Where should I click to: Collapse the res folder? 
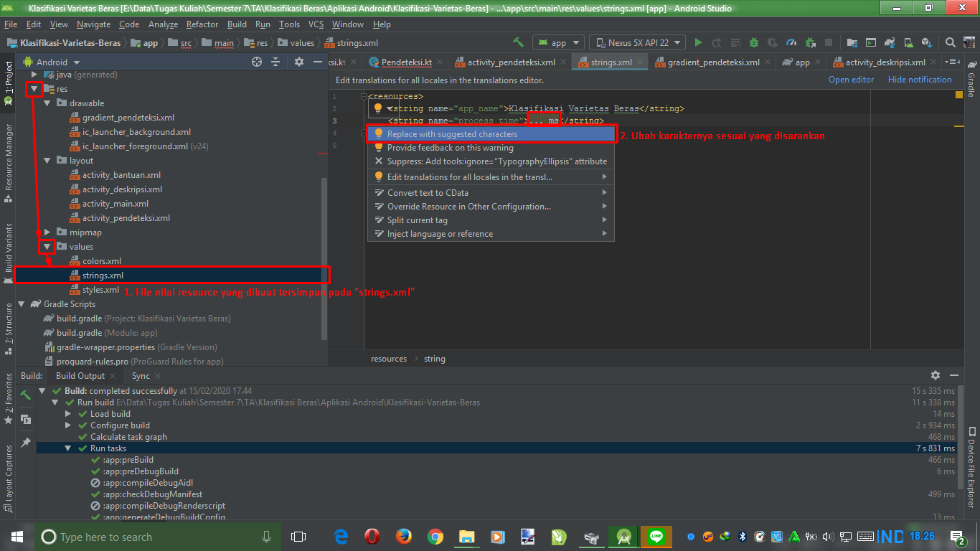(34, 89)
